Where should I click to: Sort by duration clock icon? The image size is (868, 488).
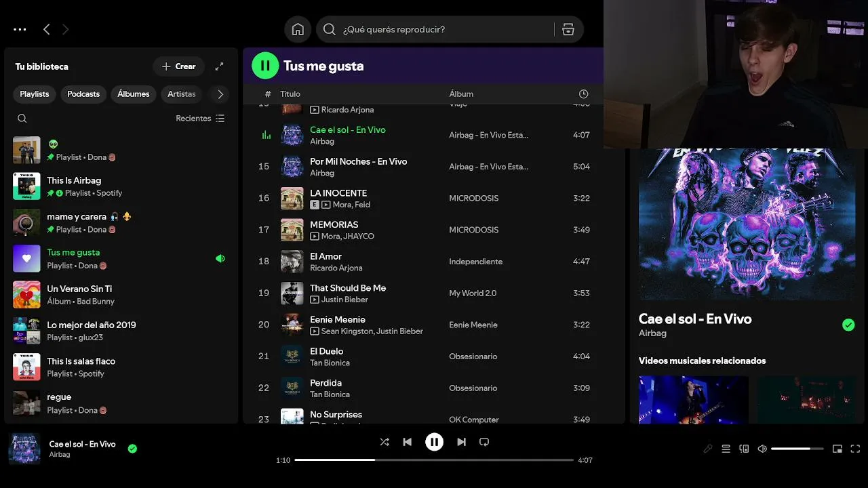pos(583,94)
